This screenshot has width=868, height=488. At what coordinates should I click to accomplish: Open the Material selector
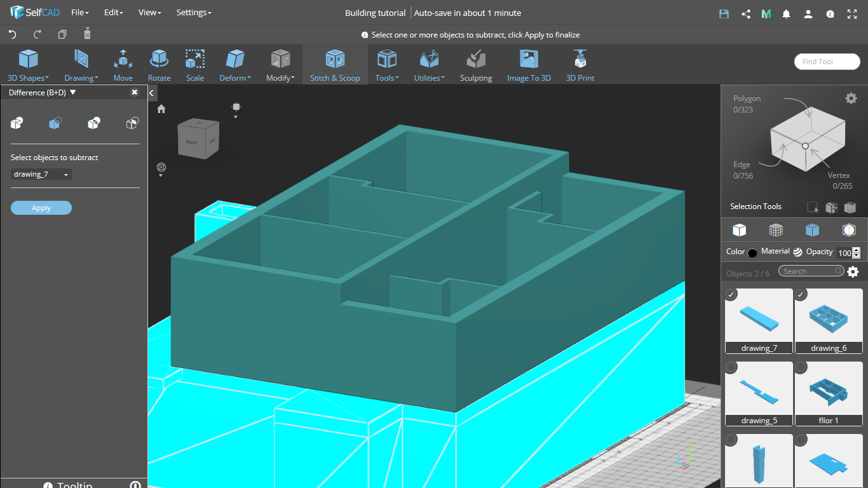pos(797,252)
